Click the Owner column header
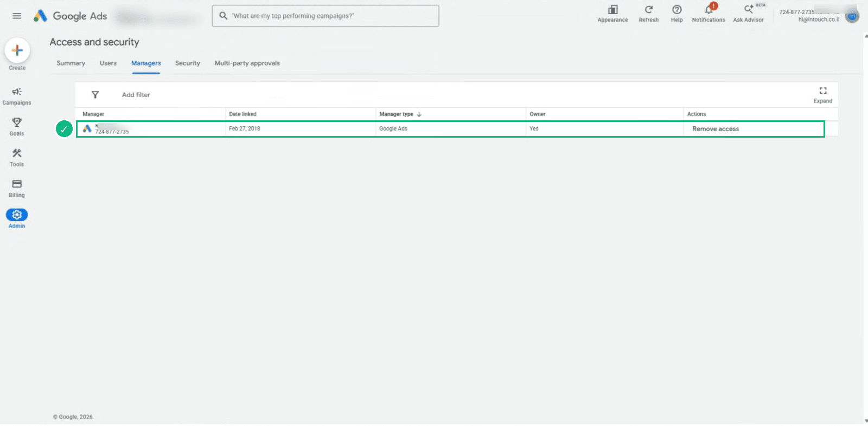868x426 pixels. point(538,114)
